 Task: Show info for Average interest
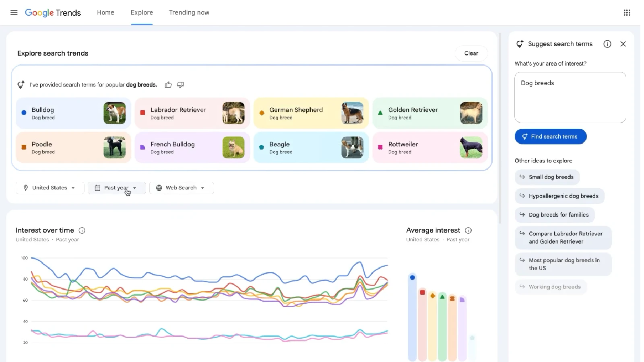tap(468, 230)
